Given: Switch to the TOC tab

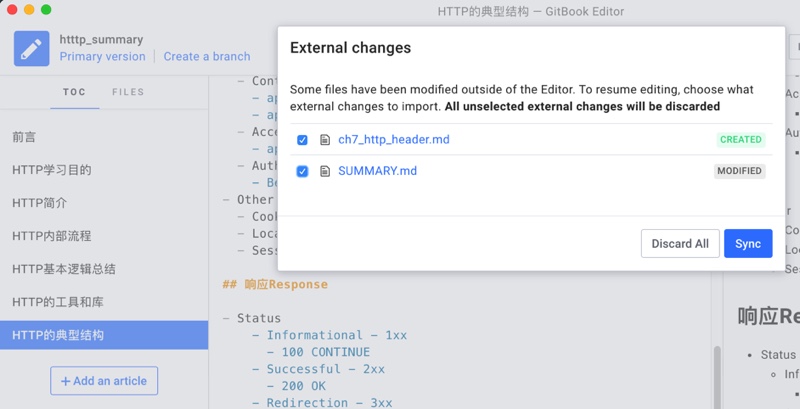Looking at the screenshot, I should tap(74, 92).
